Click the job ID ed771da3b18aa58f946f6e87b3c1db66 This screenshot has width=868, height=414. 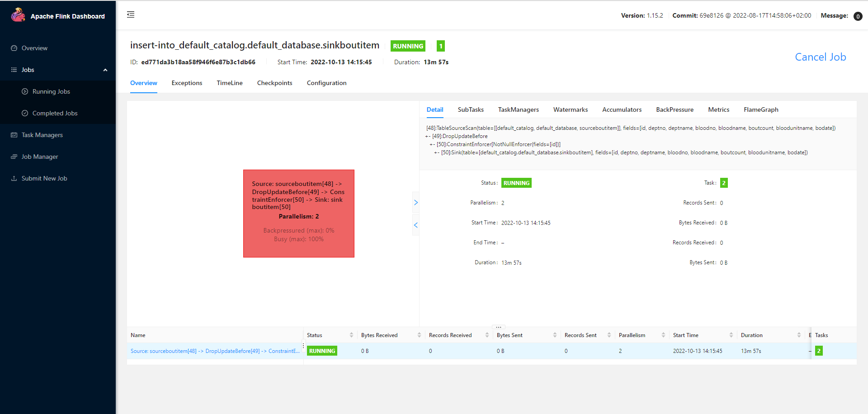(x=198, y=62)
